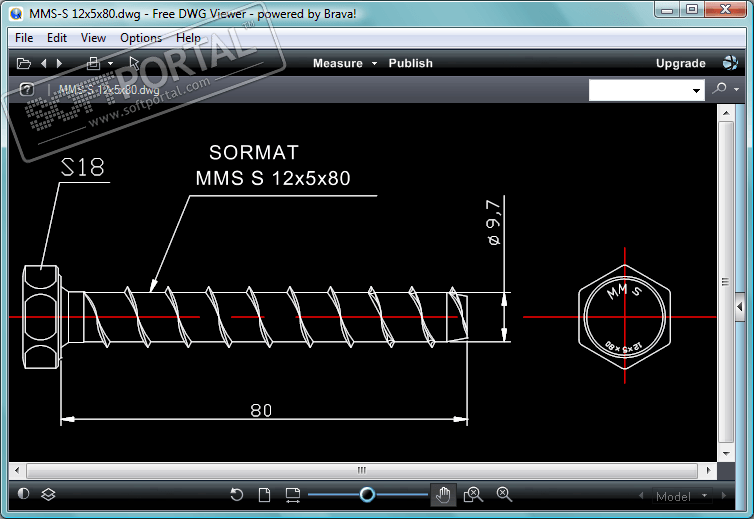The height and width of the screenshot is (519, 754).
Task: Go to the previous page arrow
Action: [44, 63]
